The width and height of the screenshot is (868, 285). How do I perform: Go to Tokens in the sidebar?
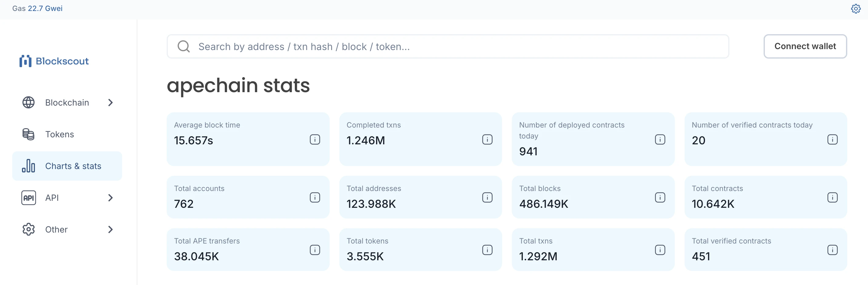click(60, 135)
